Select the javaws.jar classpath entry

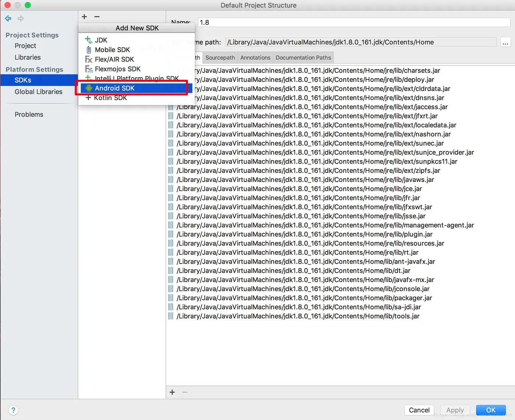click(305, 180)
